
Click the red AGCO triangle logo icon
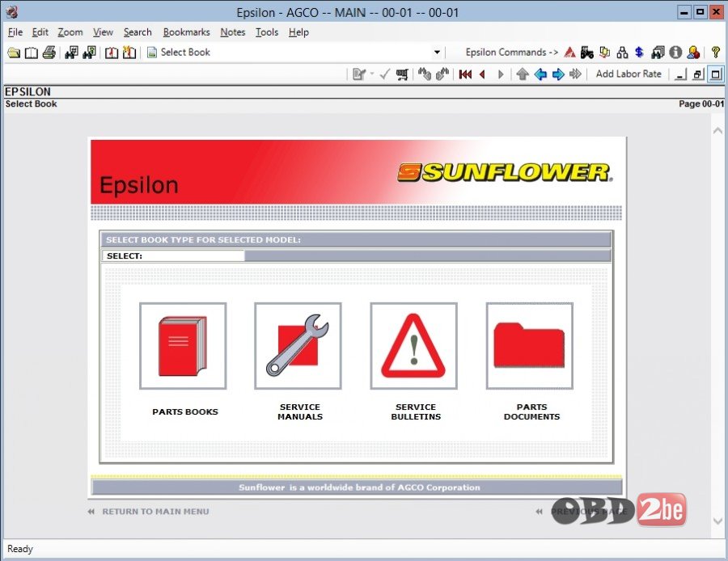[x=569, y=53]
